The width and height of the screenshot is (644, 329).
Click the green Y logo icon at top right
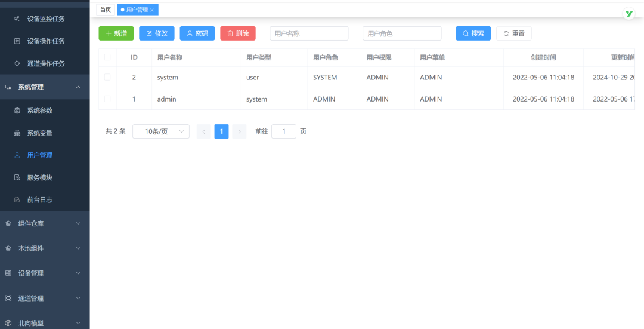(628, 14)
